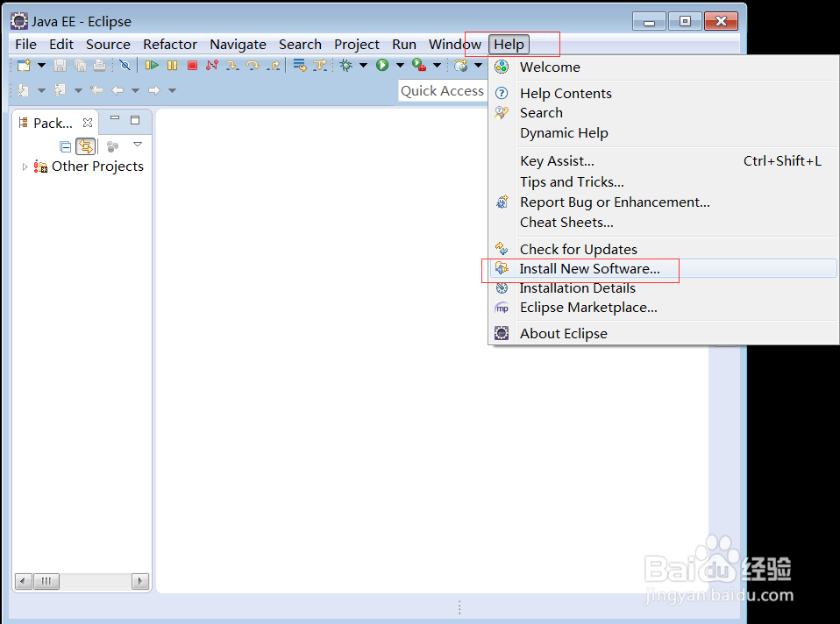840x624 pixels.
Task: Click the Help menu in the menu bar
Action: (509, 45)
